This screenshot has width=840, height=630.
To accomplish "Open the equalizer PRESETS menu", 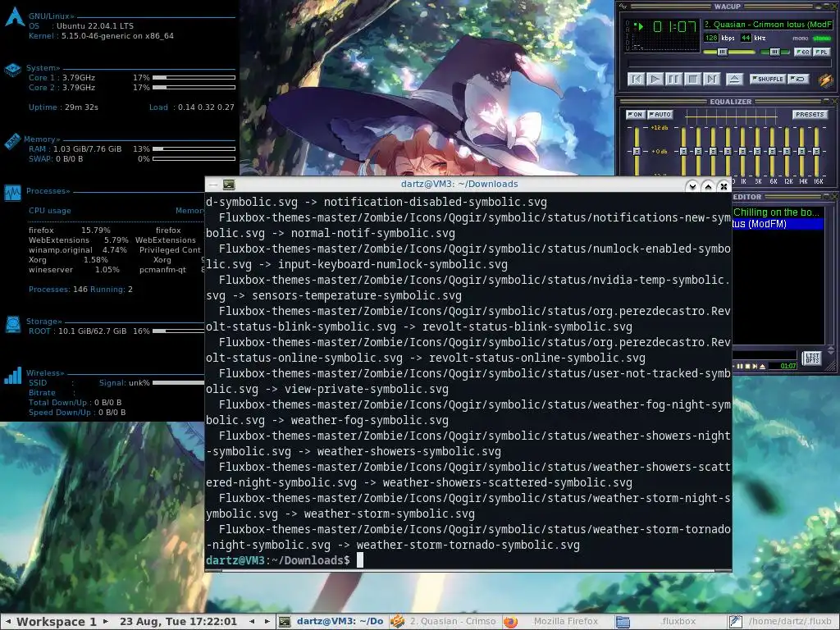I will [810, 115].
